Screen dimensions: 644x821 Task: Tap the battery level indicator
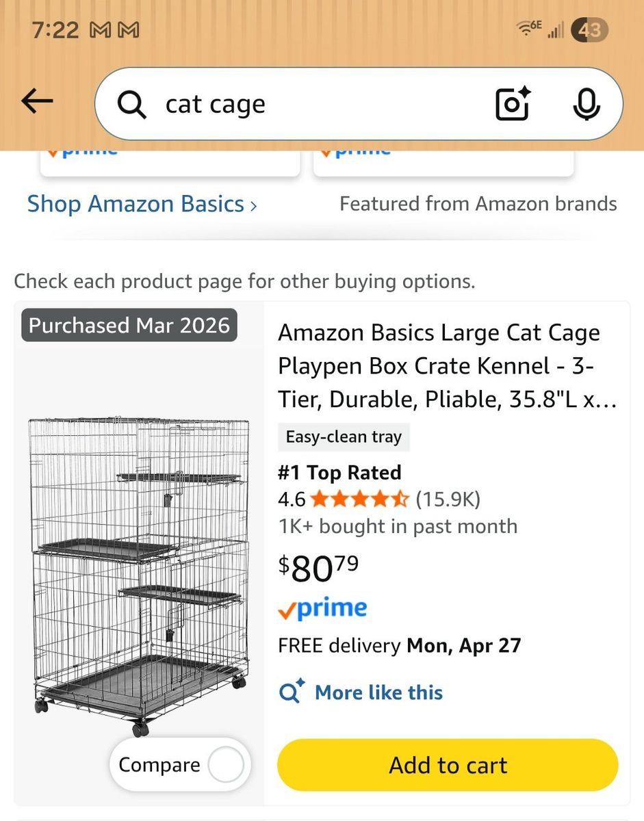pos(590,30)
